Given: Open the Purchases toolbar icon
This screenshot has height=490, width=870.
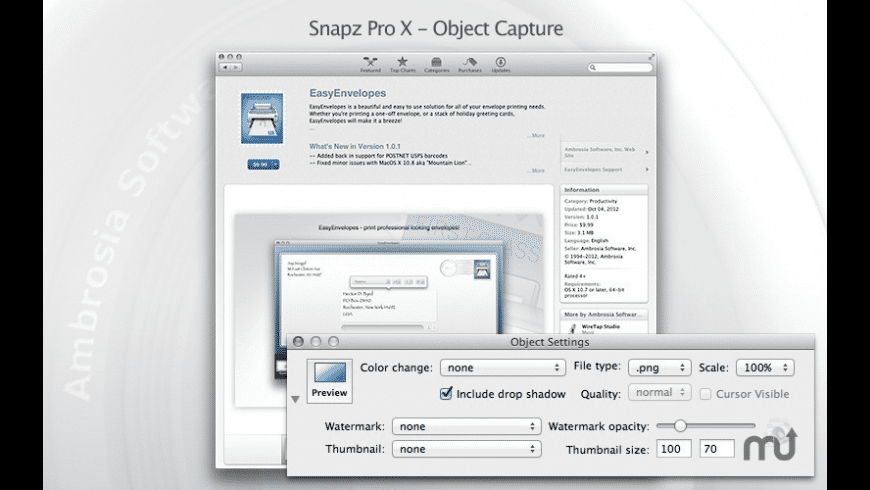Looking at the screenshot, I should [470, 64].
